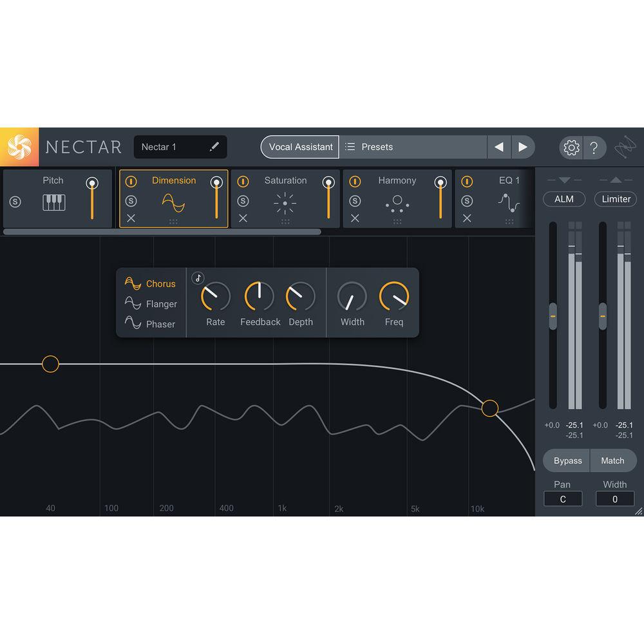
Task: Solo the Saturation module
Action: (x=242, y=200)
